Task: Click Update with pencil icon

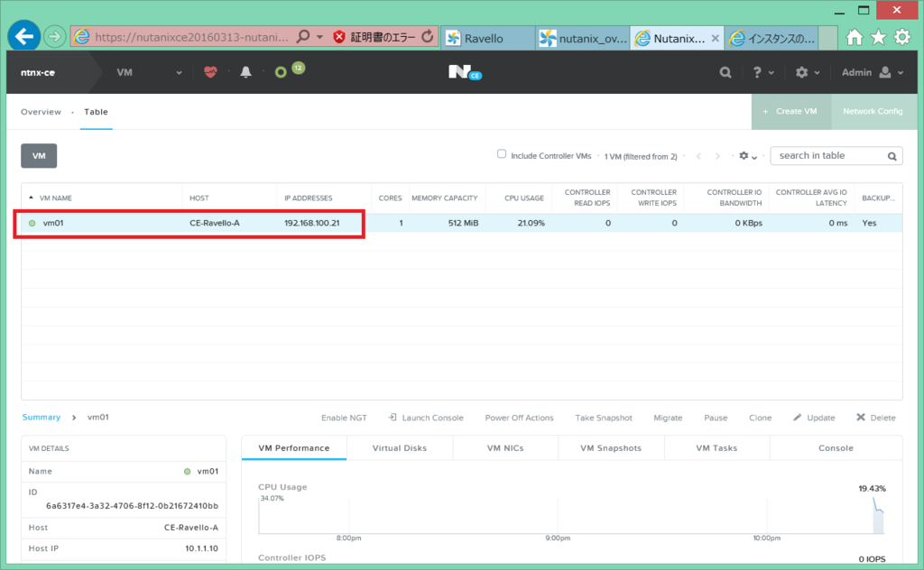Action: [x=814, y=418]
